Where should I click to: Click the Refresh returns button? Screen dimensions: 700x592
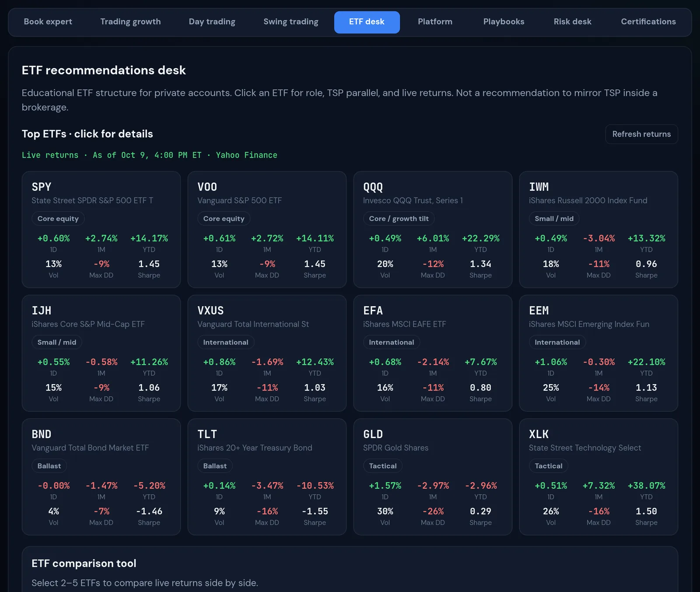(x=641, y=134)
